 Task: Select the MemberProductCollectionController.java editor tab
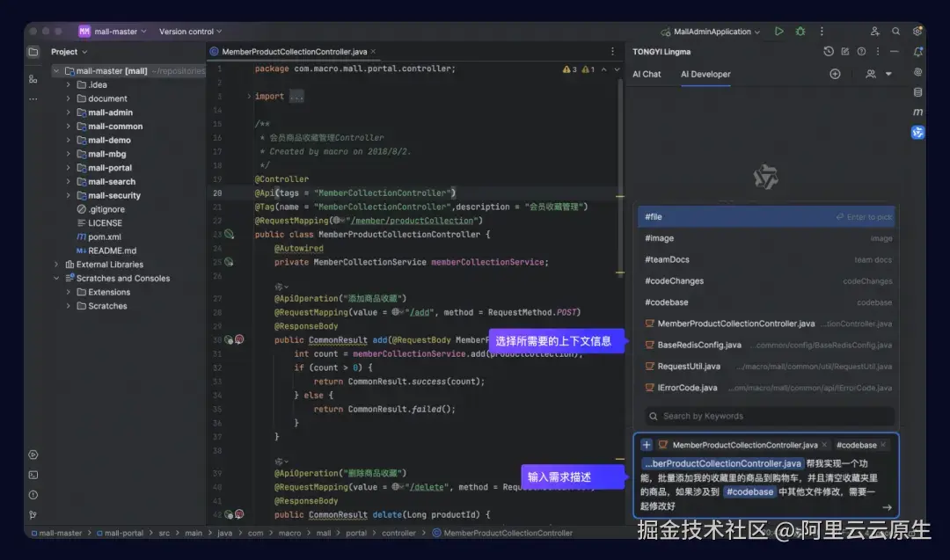click(295, 52)
